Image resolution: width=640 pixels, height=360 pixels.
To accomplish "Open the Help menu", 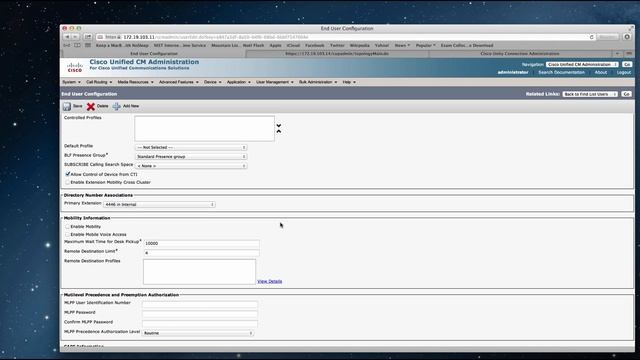I will [349, 82].
